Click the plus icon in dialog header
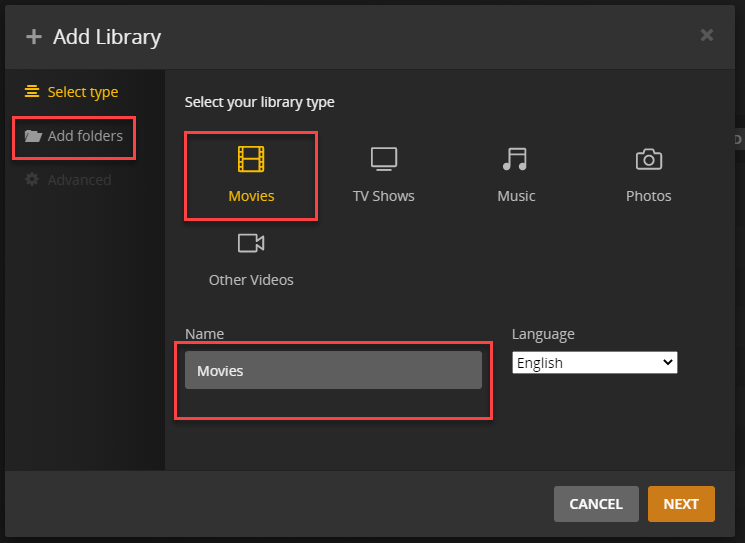Image resolution: width=745 pixels, height=543 pixels. (34, 37)
